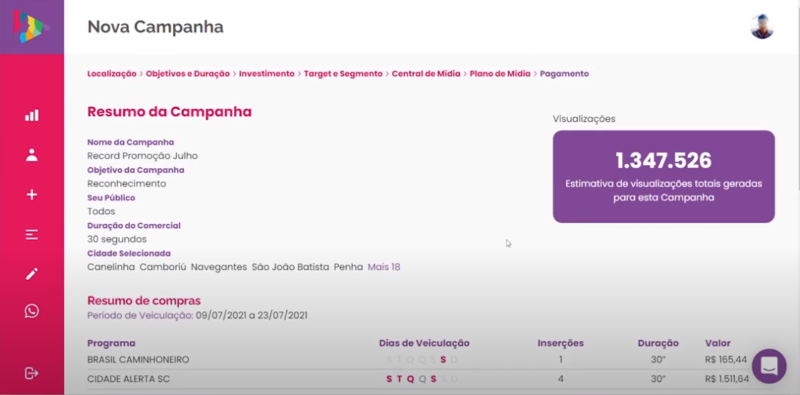Click the city name Penha

point(348,267)
